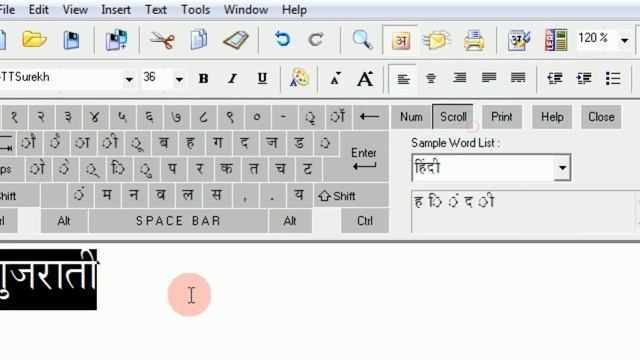Open the Edit menu
This screenshot has height=360, width=640.
(38, 9)
